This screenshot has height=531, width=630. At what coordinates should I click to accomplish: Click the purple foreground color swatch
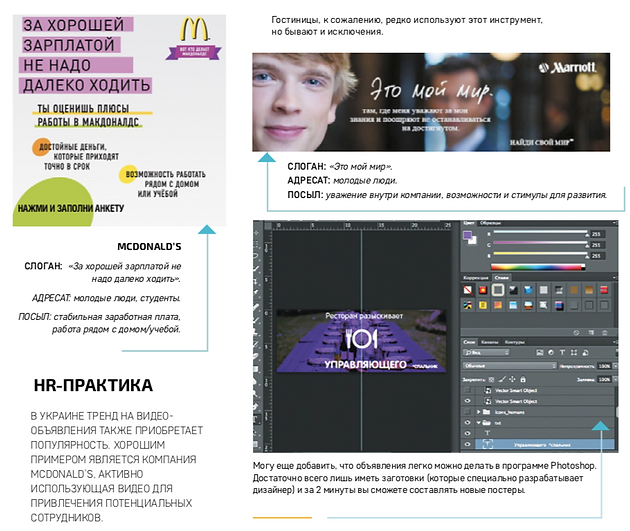coord(467,235)
